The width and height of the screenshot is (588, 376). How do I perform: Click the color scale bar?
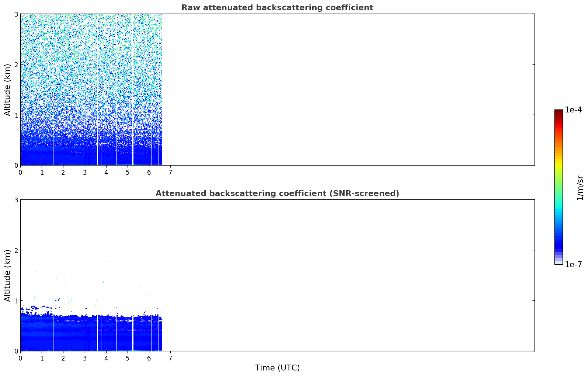click(x=559, y=187)
